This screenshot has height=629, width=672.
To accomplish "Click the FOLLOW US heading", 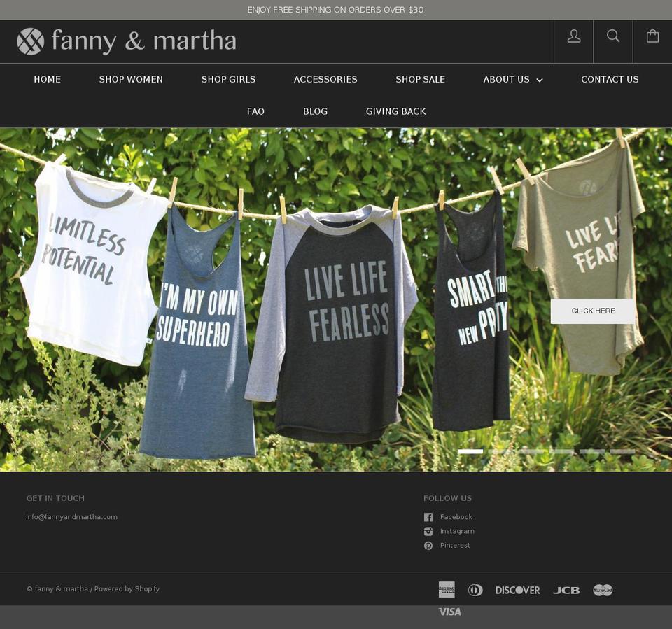I will pyautogui.click(x=447, y=498).
